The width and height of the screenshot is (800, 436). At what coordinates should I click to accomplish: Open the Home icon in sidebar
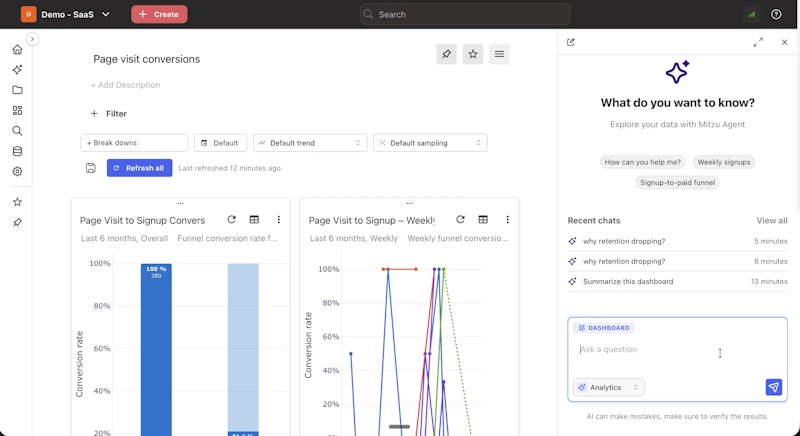tap(17, 49)
